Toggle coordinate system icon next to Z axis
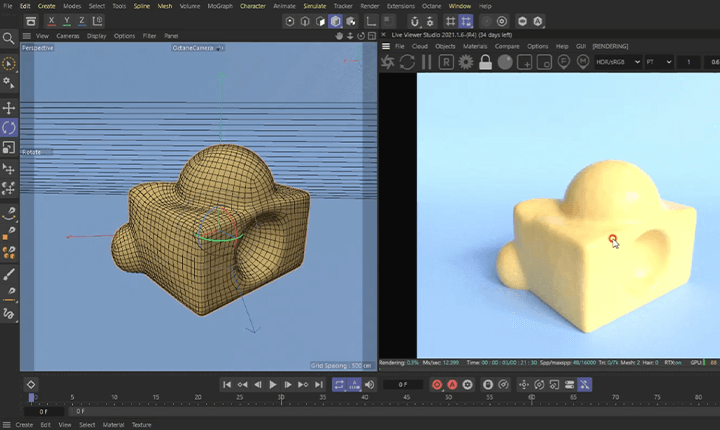 click(x=97, y=21)
